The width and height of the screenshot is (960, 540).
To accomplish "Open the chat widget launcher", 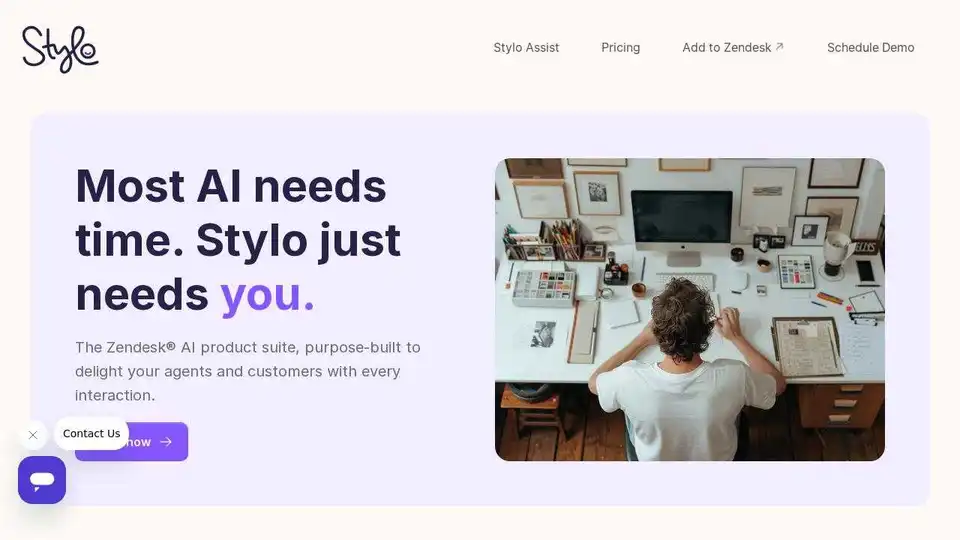I will (x=42, y=480).
